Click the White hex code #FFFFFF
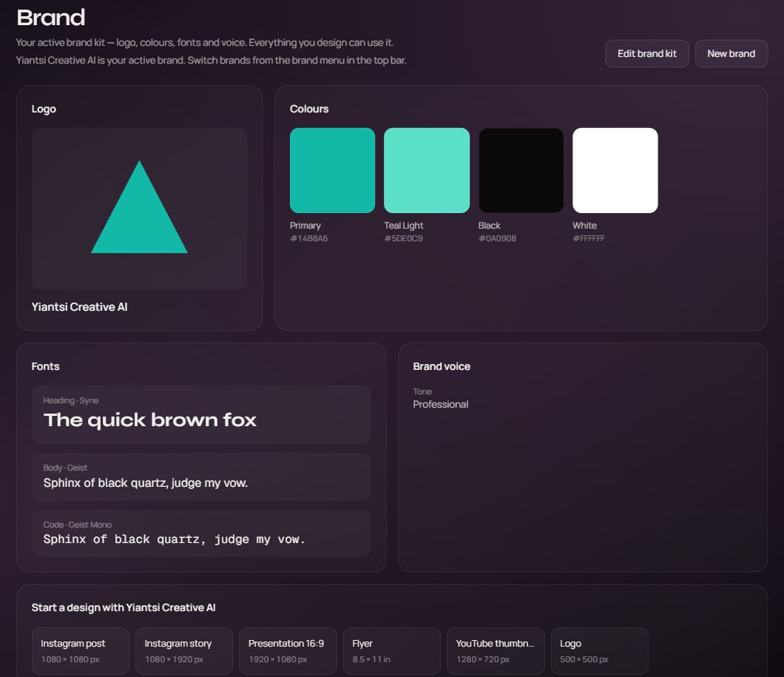Image resolution: width=784 pixels, height=677 pixels. click(589, 238)
